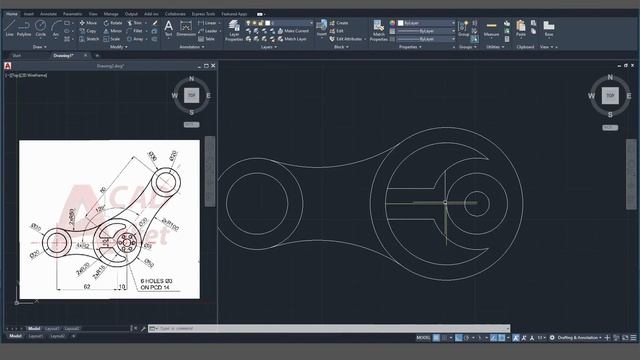Open the Home ribbon tab
640x360 pixels.
(x=11, y=14)
